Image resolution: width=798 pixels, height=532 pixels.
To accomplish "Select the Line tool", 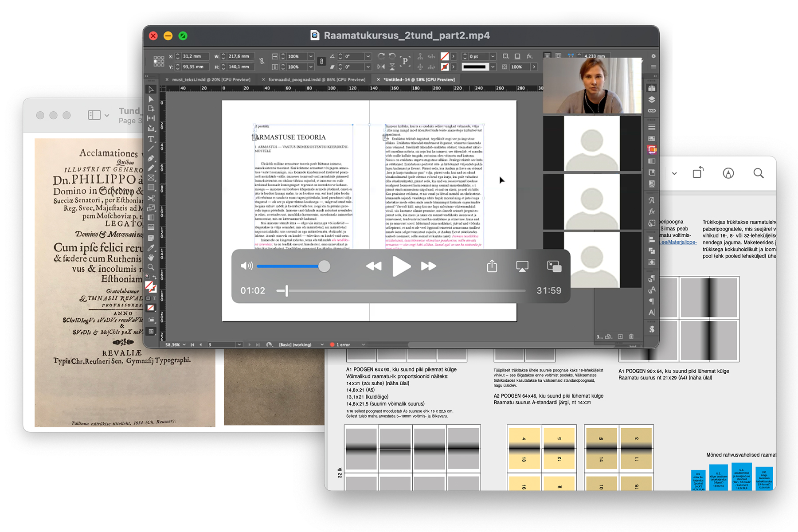I will [x=151, y=149].
